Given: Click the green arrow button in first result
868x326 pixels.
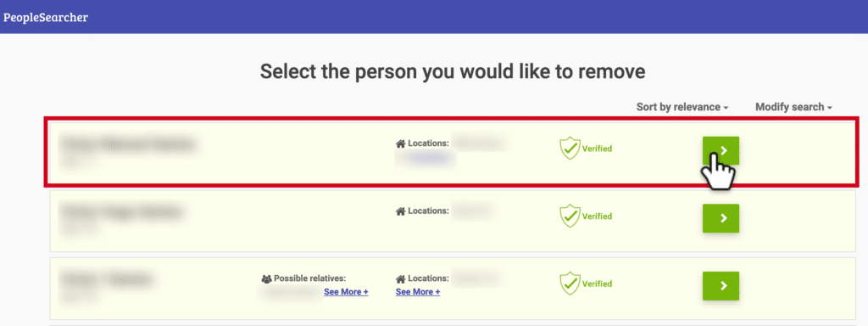Looking at the screenshot, I should coord(721,150).
